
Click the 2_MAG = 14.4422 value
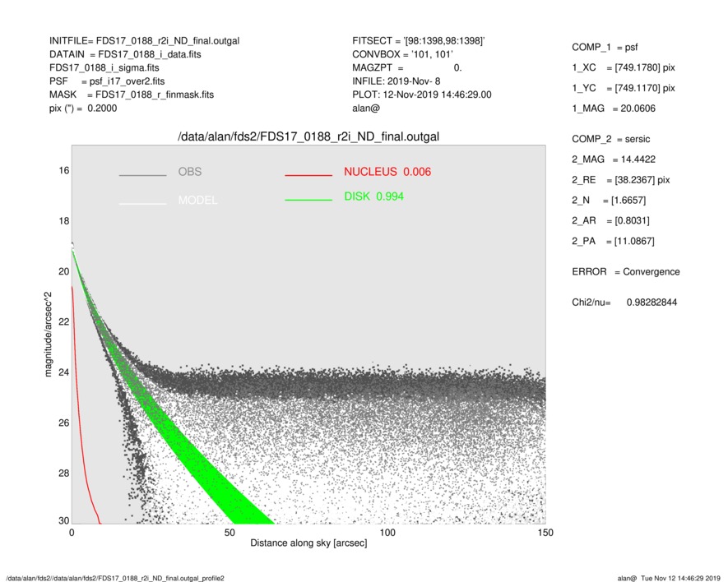pyautogui.click(x=614, y=159)
